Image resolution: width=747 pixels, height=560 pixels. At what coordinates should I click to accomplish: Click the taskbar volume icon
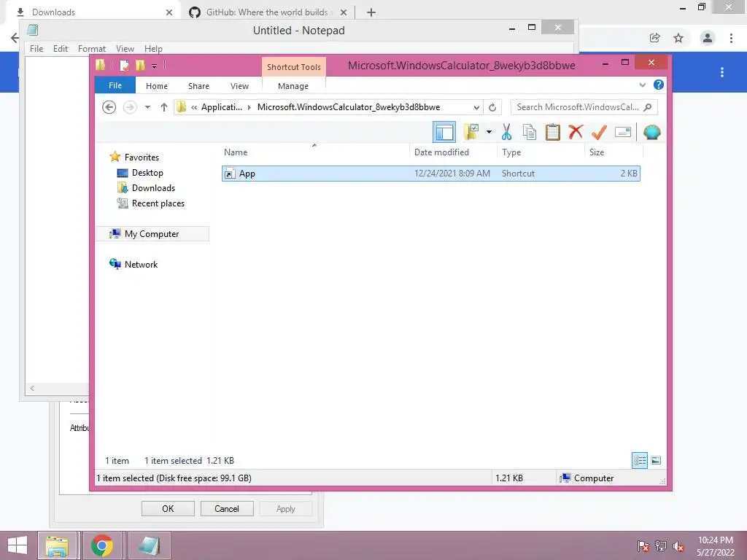click(x=678, y=546)
